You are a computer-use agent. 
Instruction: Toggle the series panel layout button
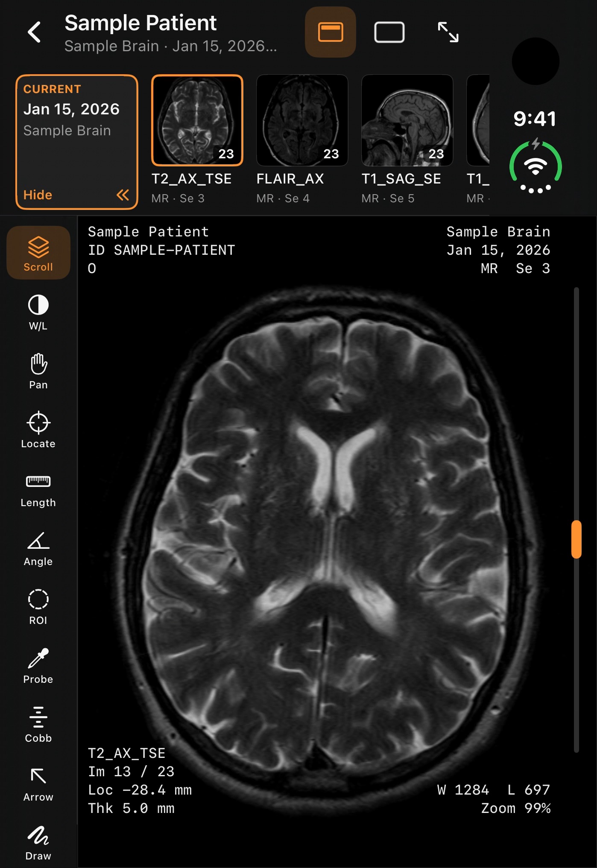331,32
